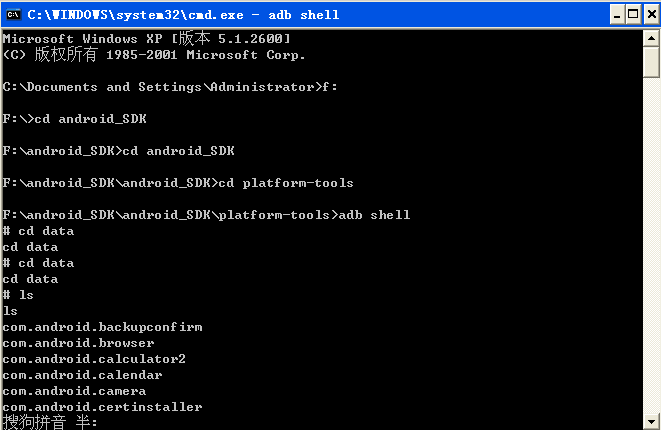661x430 pixels.
Task: Click the scrollbar up arrow
Action: point(651,38)
